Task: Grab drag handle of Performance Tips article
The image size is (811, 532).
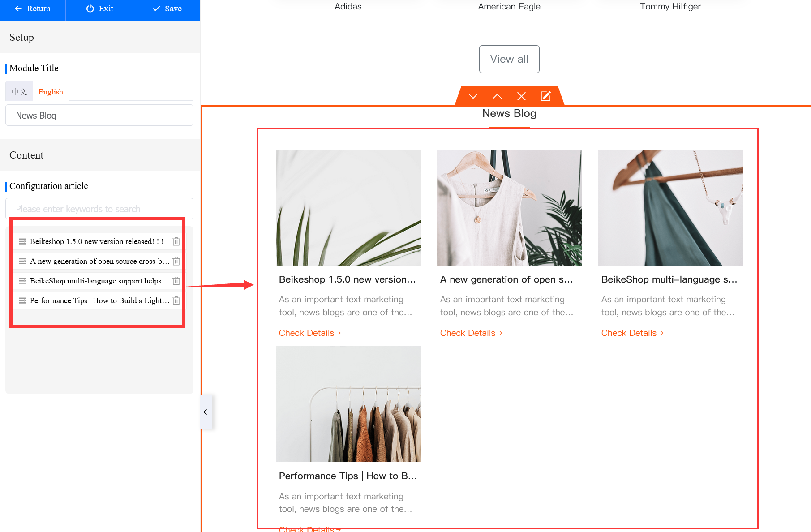Action: tap(22, 300)
